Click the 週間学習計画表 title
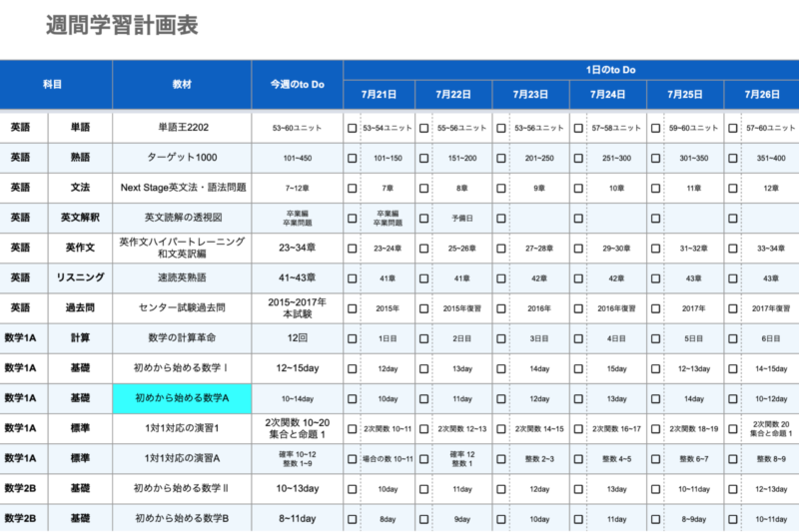The width and height of the screenshot is (799, 532). click(x=122, y=25)
